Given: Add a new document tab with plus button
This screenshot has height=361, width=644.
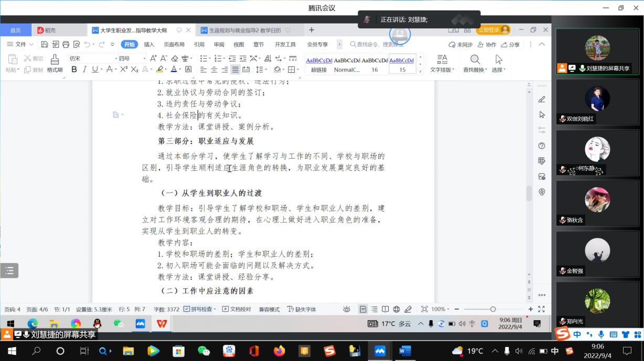Looking at the screenshot, I should click(x=312, y=30).
